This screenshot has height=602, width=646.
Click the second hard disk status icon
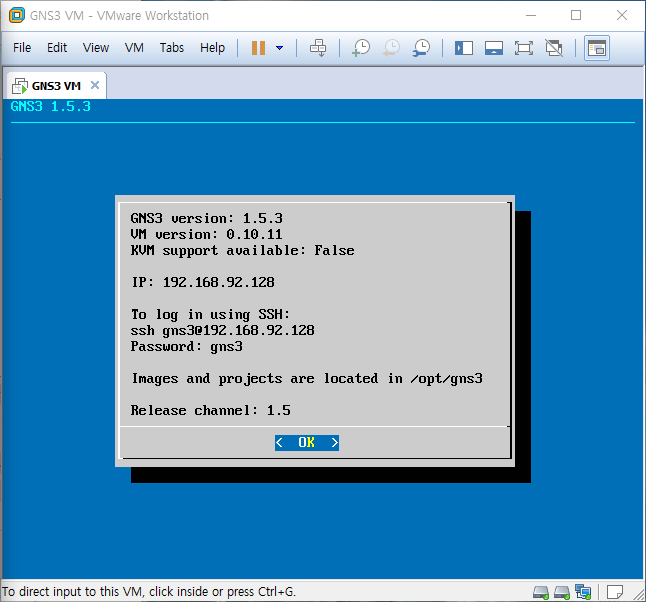point(562,593)
